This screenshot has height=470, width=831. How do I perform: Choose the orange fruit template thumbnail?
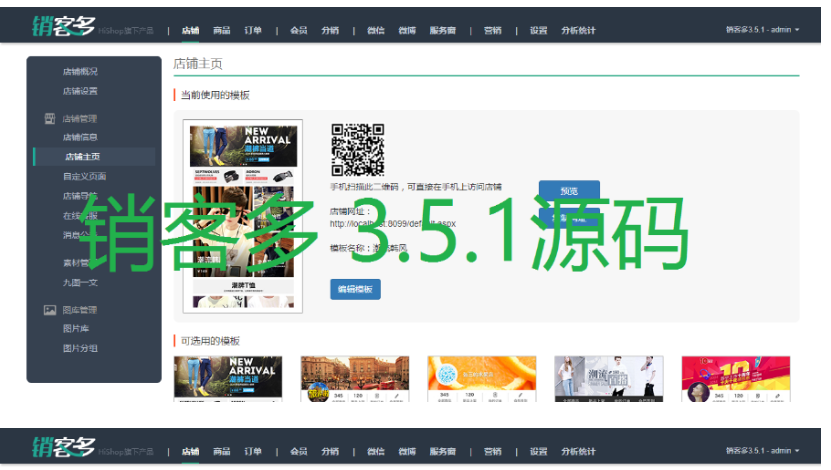pos(482,379)
